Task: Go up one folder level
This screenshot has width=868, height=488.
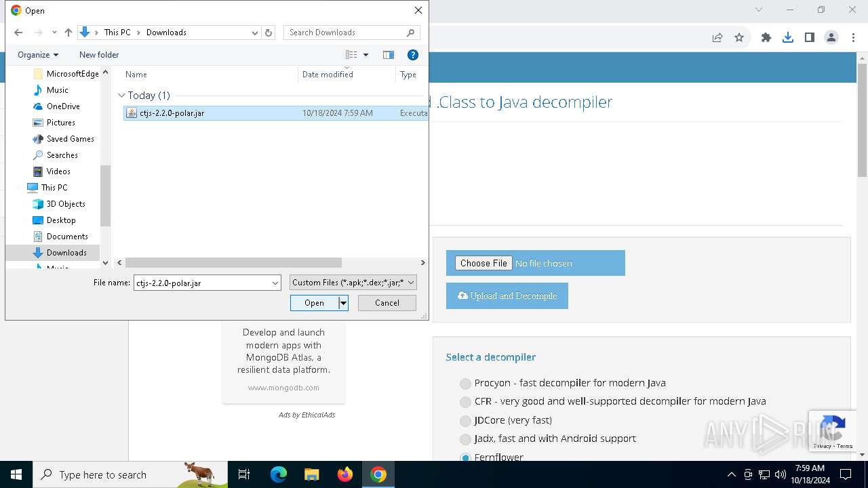Action: pyautogui.click(x=68, y=33)
